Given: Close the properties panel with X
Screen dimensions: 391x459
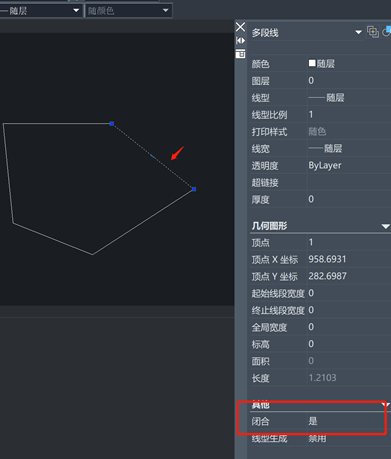Looking at the screenshot, I should [240, 27].
